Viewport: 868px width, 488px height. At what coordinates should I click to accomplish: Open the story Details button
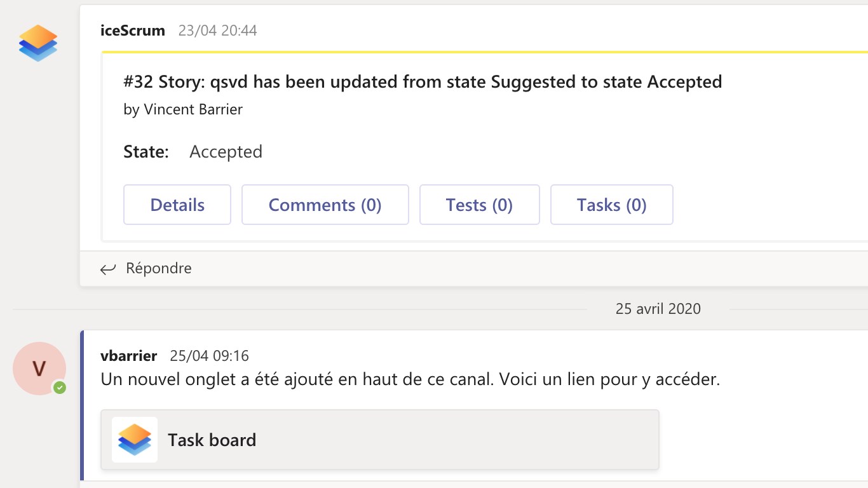tap(177, 205)
